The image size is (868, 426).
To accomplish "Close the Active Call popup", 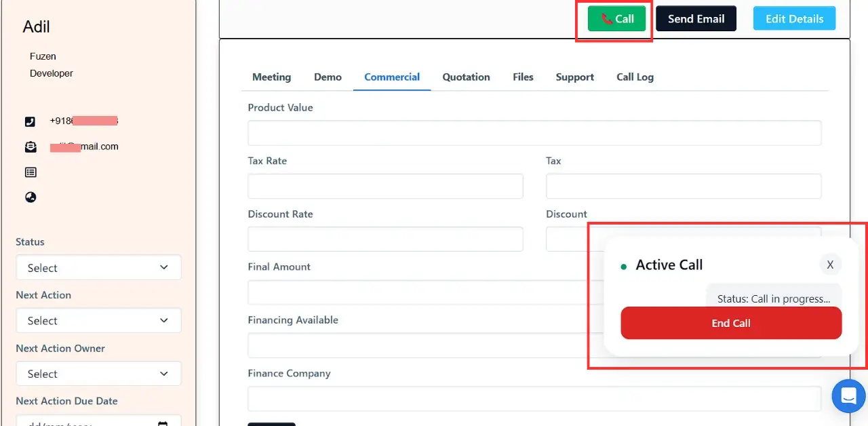I will tap(830, 265).
